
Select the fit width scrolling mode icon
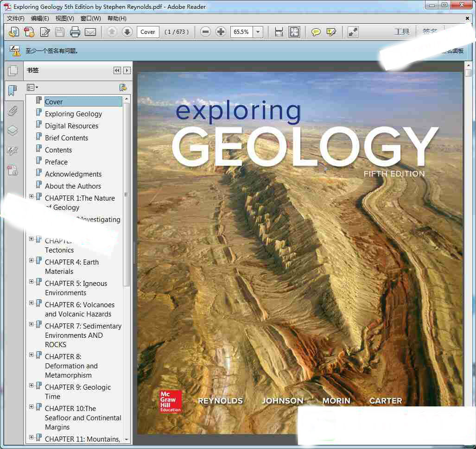click(279, 32)
